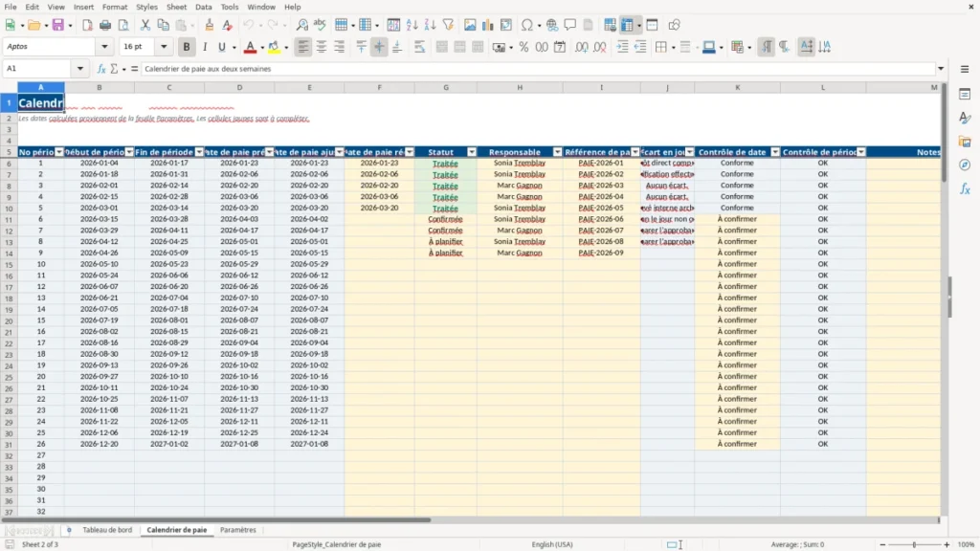Click the zoom out minus button
The width and height of the screenshot is (980, 551).
(x=881, y=544)
